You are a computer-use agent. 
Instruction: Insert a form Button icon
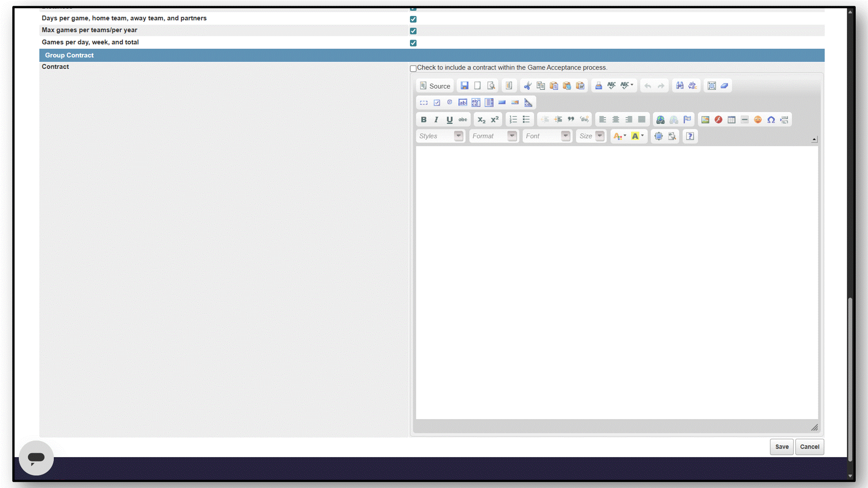click(x=502, y=103)
